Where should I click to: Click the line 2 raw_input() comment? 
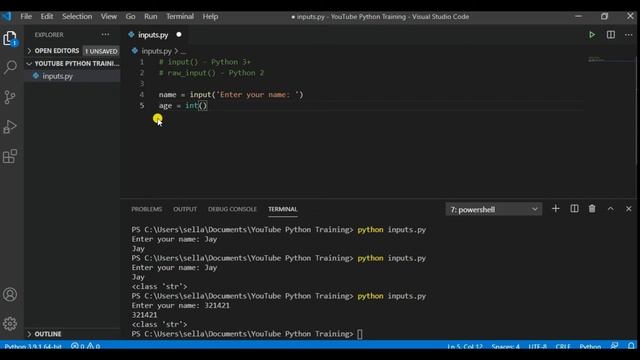[x=211, y=73]
